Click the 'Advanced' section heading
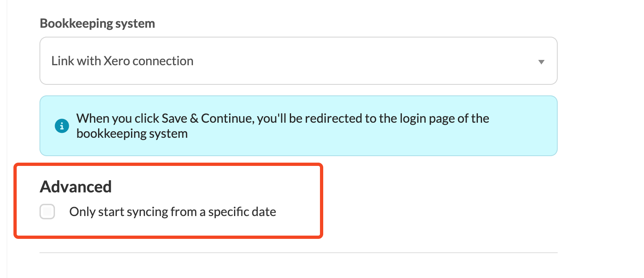644x278 pixels. [x=76, y=187]
